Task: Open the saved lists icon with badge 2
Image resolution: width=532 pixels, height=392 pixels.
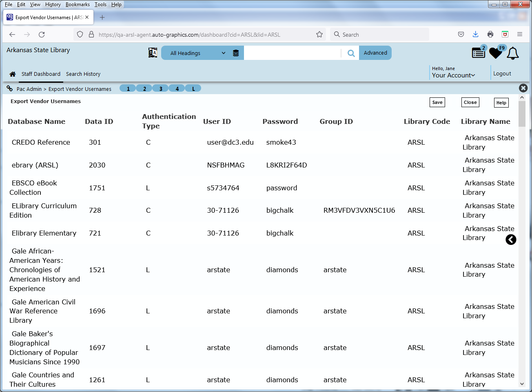Action: pos(479,53)
